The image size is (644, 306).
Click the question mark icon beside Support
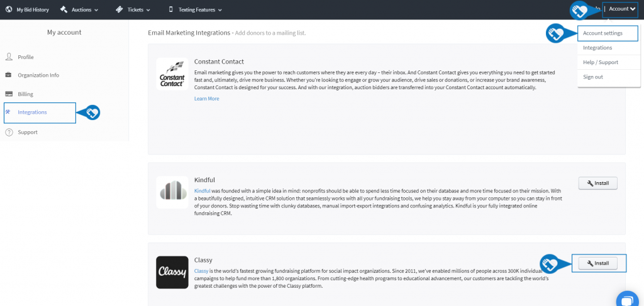coord(9,132)
